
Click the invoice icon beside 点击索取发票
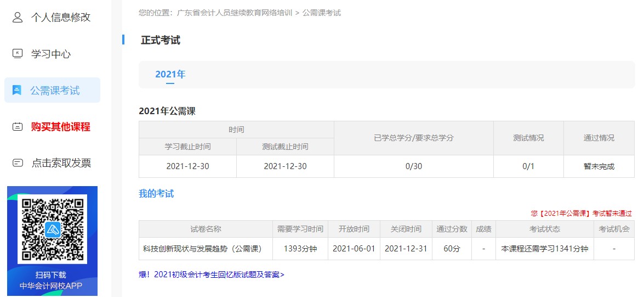point(18,163)
